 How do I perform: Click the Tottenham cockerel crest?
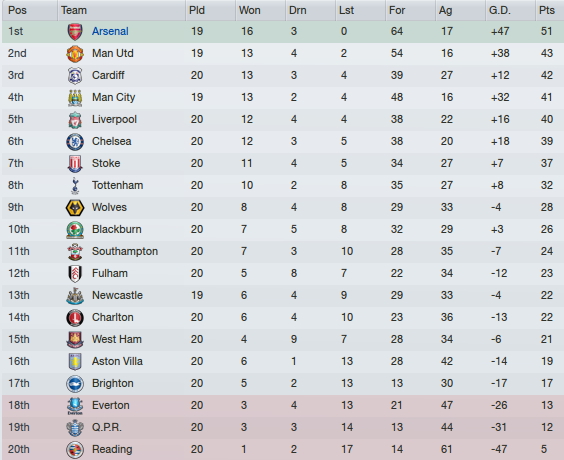(75, 186)
